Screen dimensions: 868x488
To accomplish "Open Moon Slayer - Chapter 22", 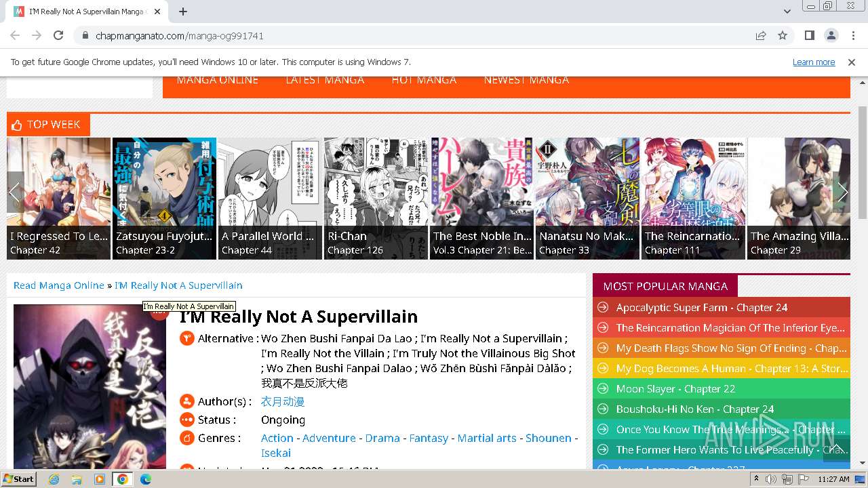I will coord(675,389).
